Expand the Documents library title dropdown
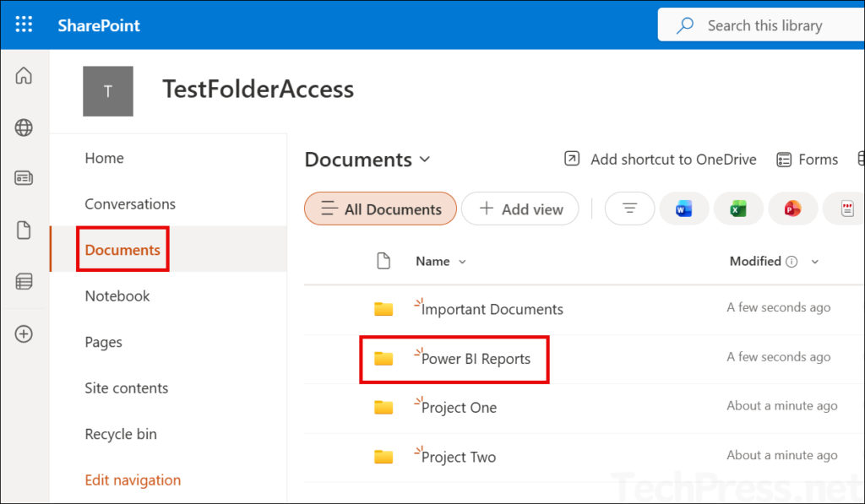Image resolution: width=865 pixels, height=504 pixels. [x=424, y=160]
